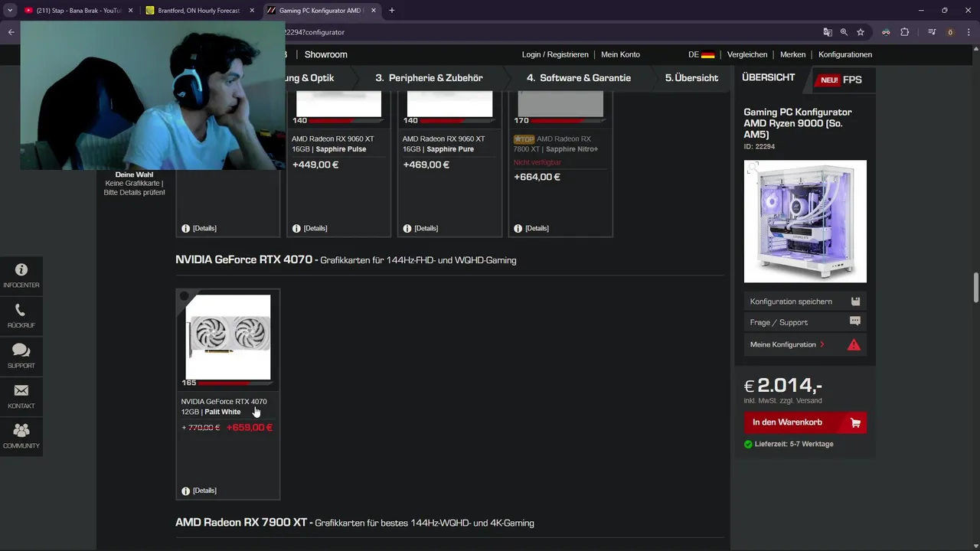Click the Lieferzeit: 5-7 Werktage text
The height and width of the screenshot is (551, 980).
(794, 444)
